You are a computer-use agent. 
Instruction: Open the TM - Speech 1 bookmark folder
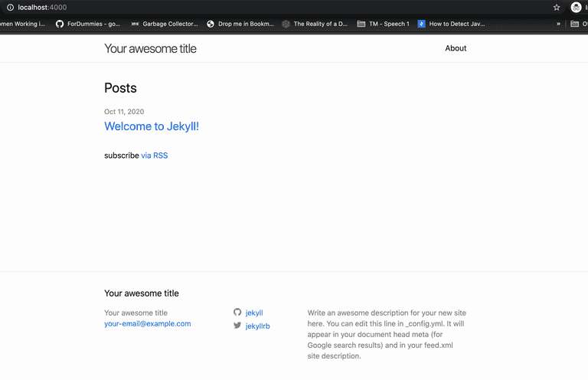[384, 24]
